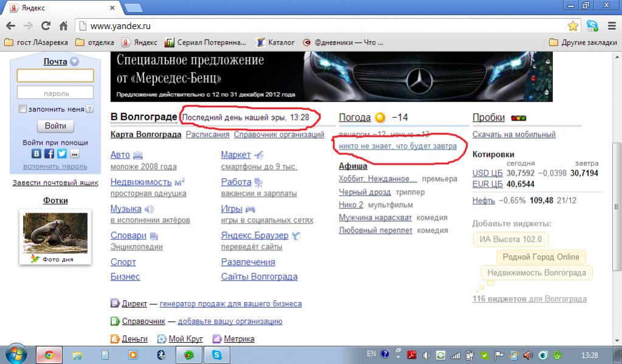Click the password input field
This screenshot has height=364, width=622.
click(55, 93)
